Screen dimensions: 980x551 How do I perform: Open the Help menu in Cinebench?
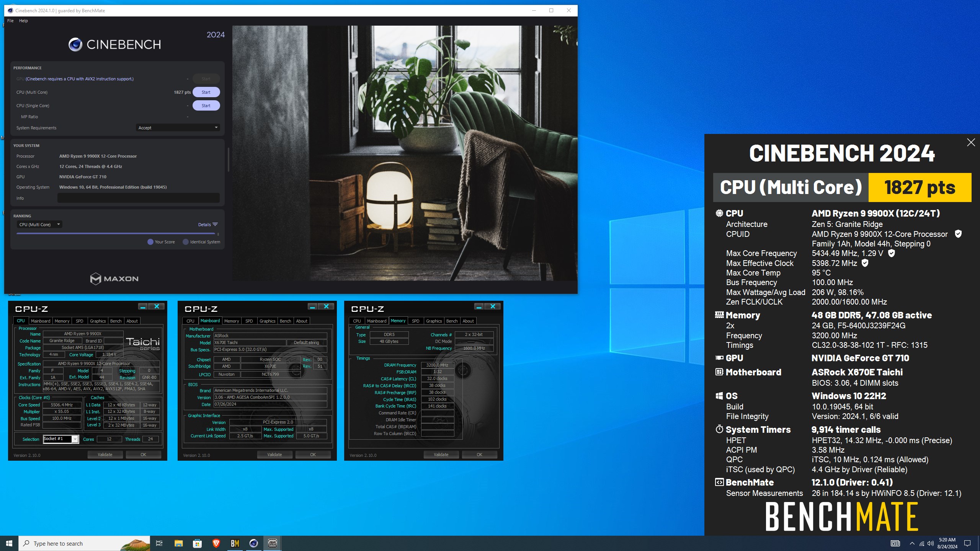click(x=23, y=21)
